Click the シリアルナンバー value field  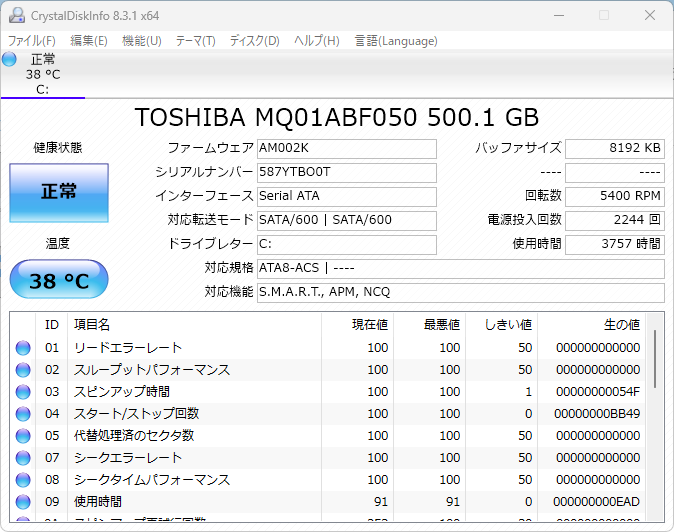pyautogui.click(x=346, y=172)
